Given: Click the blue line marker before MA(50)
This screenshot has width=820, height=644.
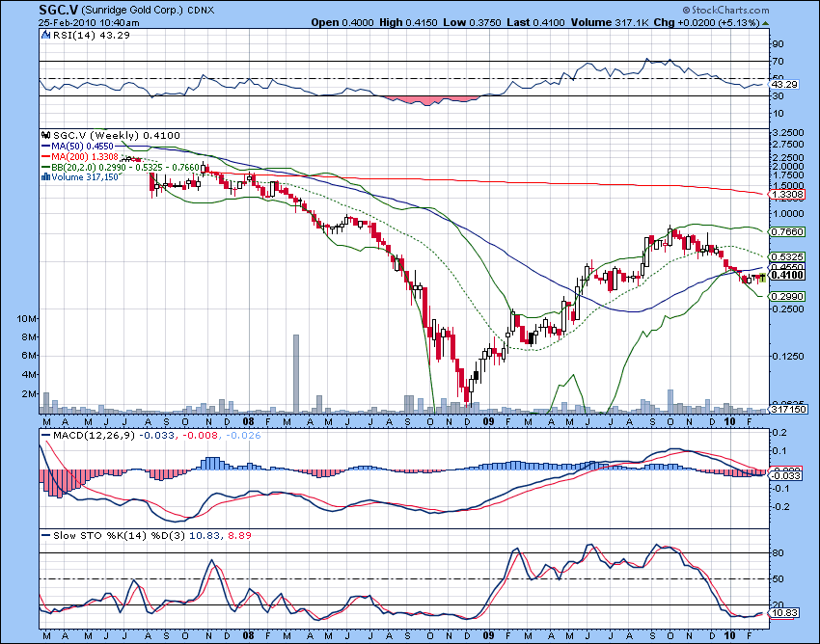Looking at the screenshot, I should click(46, 147).
